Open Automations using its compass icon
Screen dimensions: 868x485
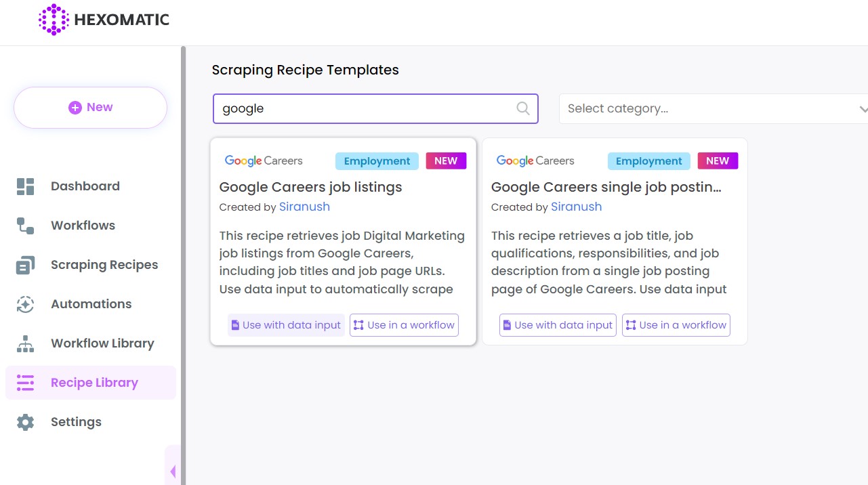click(25, 303)
